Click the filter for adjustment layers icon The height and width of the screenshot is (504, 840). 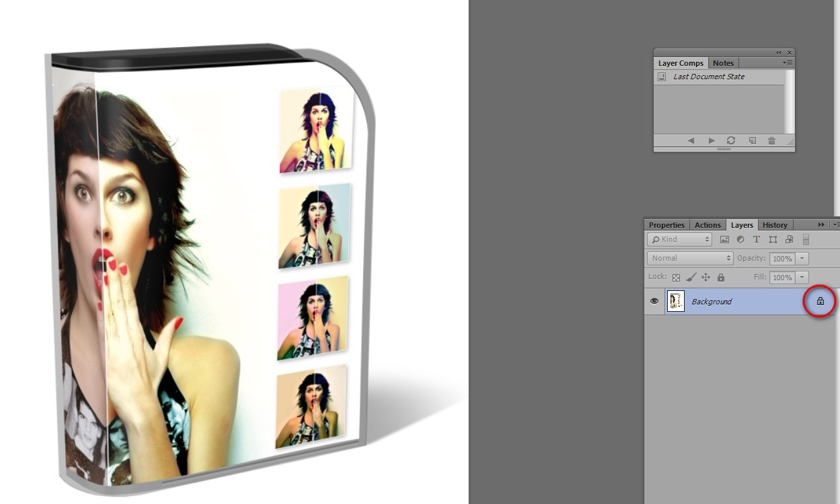tap(740, 239)
